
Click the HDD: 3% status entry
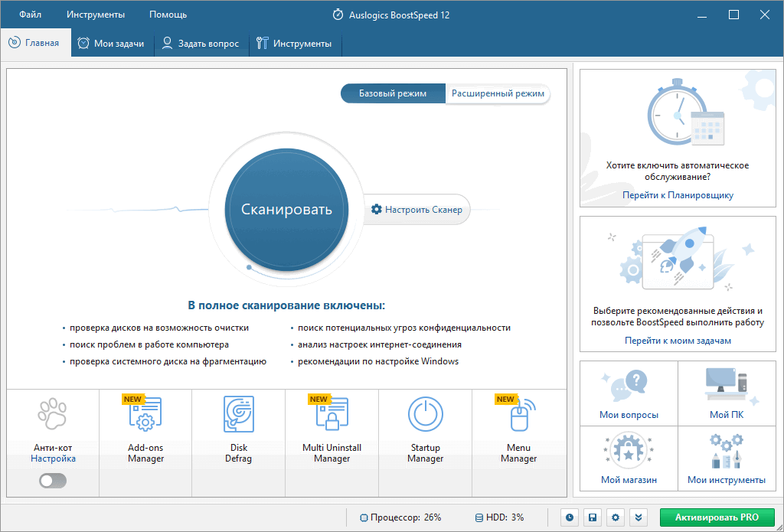(499, 518)
